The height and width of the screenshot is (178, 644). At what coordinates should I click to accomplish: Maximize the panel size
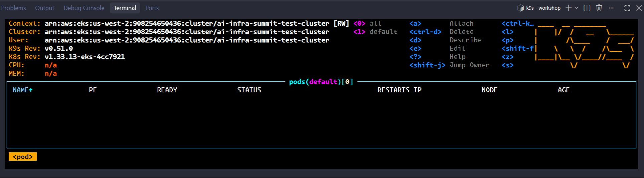[627, 8]
